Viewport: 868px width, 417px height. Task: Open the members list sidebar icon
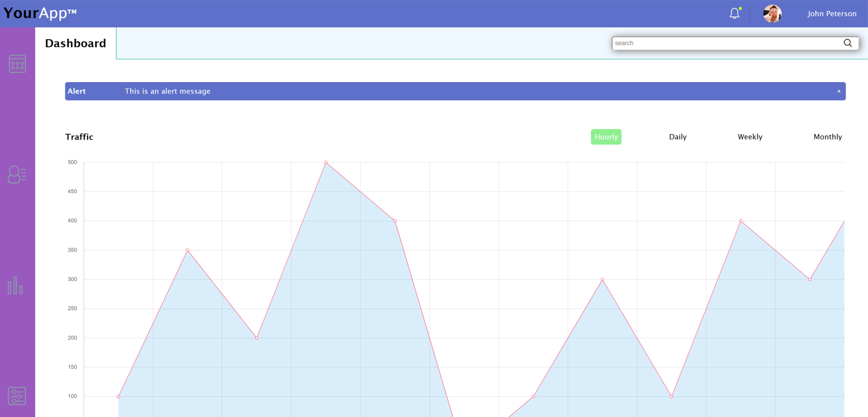[x=17, y=175]
